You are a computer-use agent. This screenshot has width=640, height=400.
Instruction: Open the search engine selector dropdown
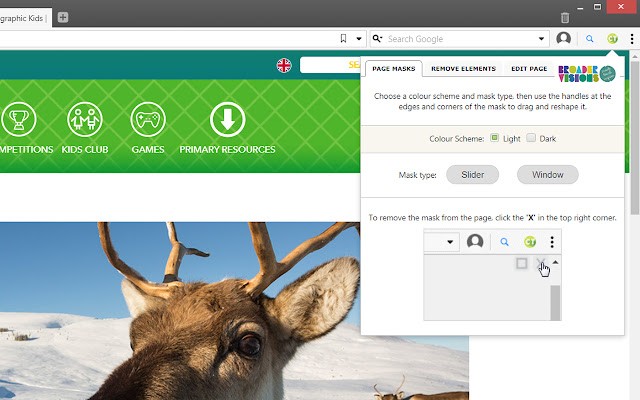(377, 39)
